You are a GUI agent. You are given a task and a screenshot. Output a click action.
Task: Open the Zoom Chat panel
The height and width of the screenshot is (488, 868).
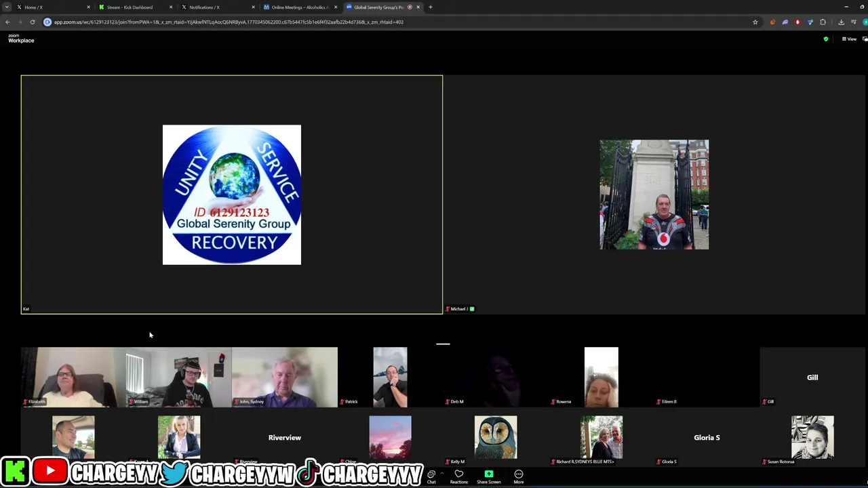tap(431, 476)
